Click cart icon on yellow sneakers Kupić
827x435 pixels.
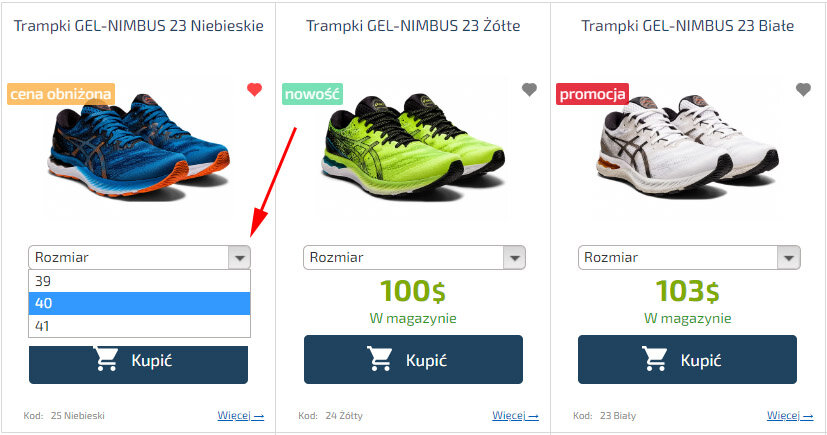click(380, 359)
